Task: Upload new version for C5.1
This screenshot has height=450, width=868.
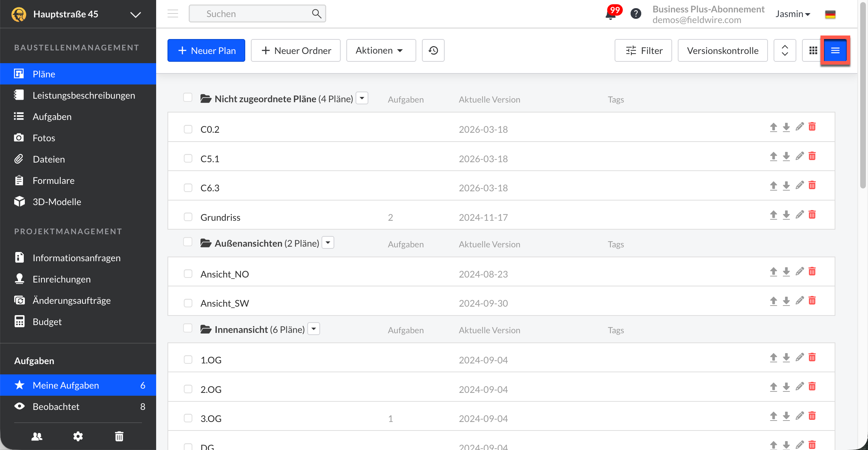Action: [x=774, y=156]
